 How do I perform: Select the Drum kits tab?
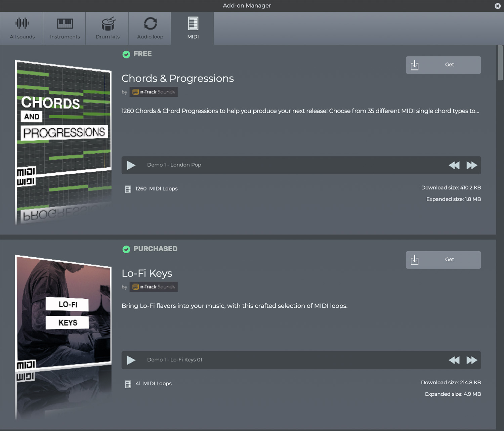pyautogui.click(x=108, y=29)
